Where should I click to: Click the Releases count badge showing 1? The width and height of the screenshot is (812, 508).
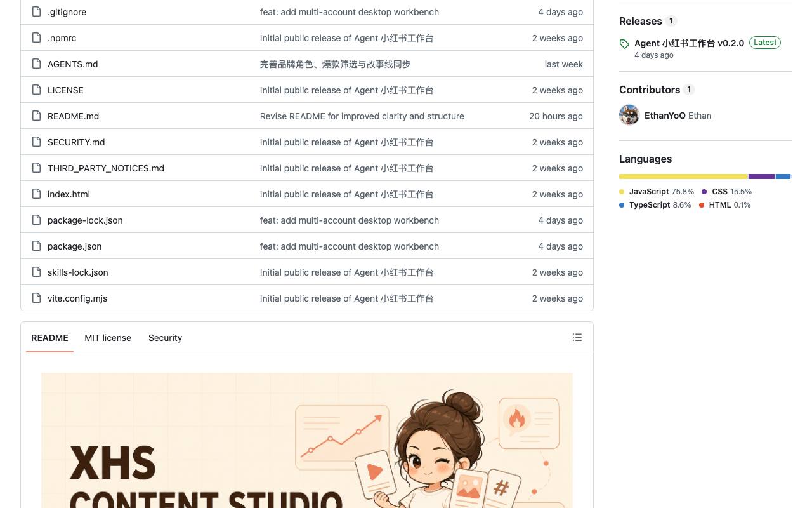click(x=671, y=21)
